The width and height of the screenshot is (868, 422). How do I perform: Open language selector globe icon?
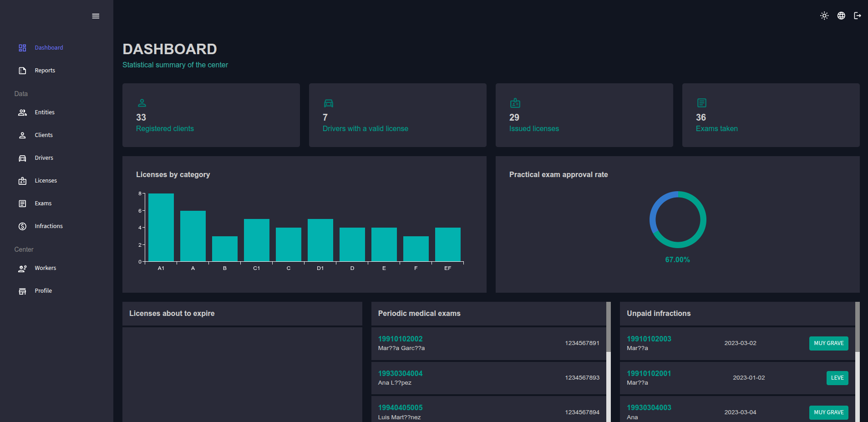pos(841,16)
